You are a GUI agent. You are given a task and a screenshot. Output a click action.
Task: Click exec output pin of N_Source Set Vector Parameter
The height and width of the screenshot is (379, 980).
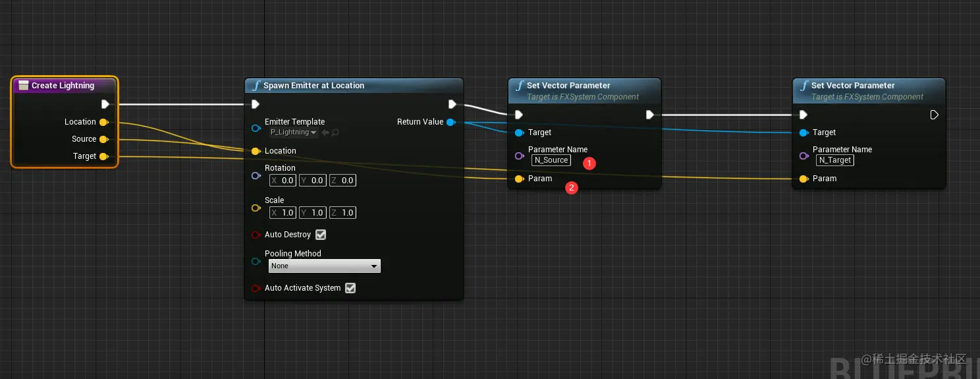click(649, 115)
